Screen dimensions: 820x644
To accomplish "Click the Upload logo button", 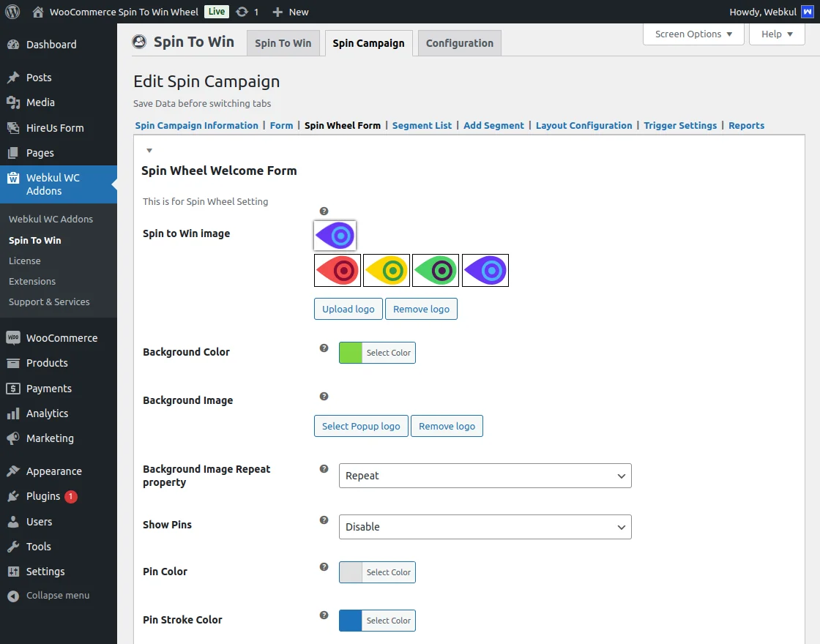I will [348, 310].
